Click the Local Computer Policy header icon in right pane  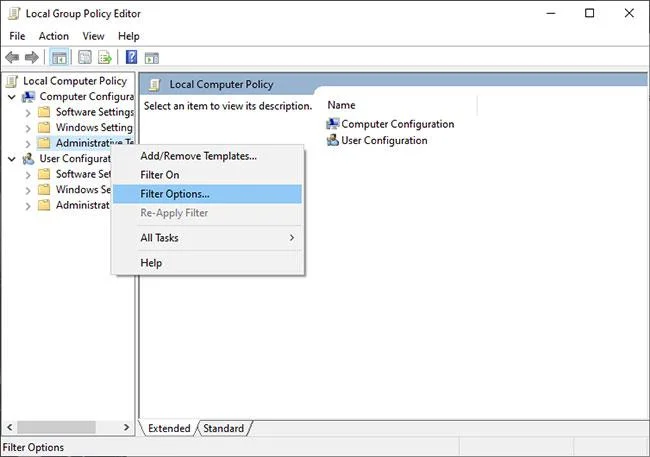[x=155, y=85]
